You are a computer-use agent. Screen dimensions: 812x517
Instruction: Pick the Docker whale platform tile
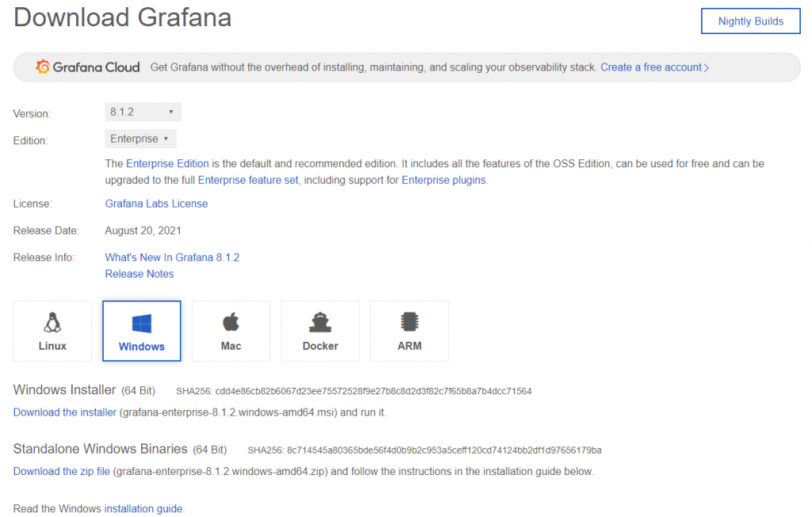(320, 331)
